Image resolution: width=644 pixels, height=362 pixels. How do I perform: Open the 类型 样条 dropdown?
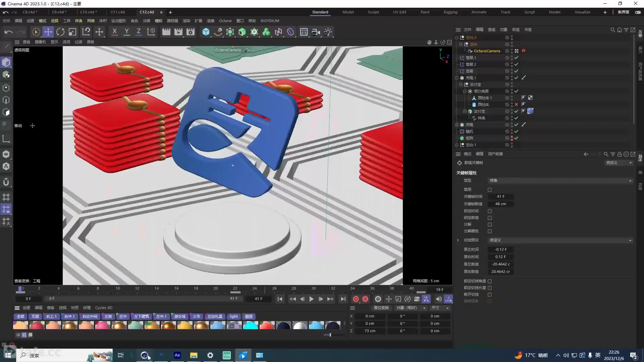560,181
